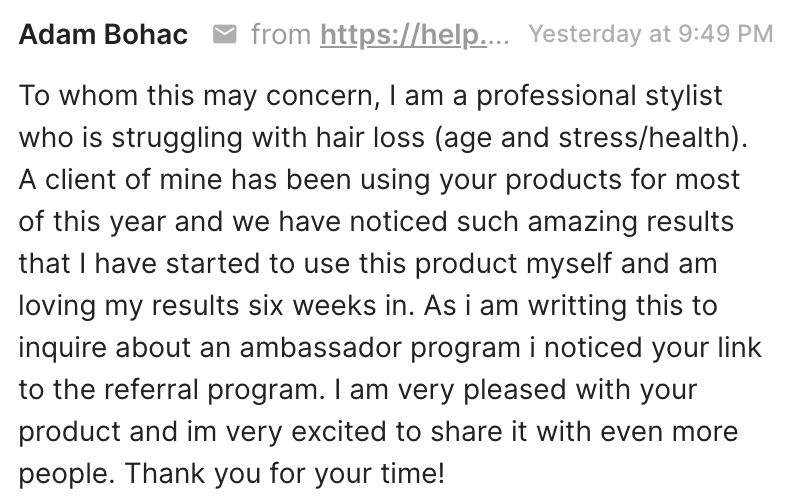Click sender name Adam Bohac
Viewport: 788px width, 502px height.
coord(103,34)
